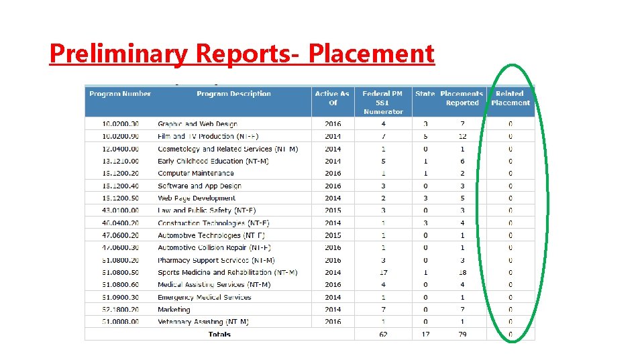The height and width of the screenshot is (362, 644).
Task: Select Law and Public Safety (NT-F)
Action: (207, 210)
